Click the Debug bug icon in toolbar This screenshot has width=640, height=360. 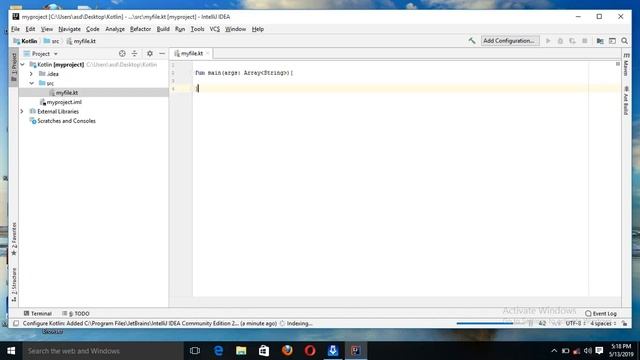click(x=560, y=41)
